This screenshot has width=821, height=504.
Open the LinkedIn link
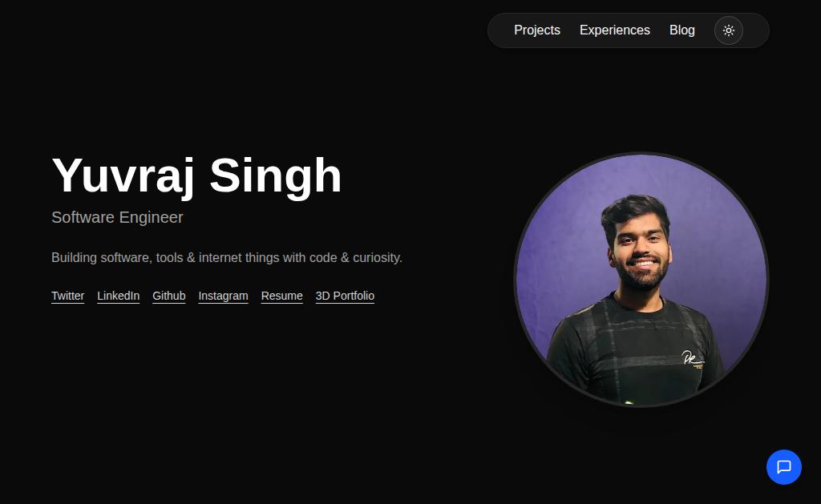(119, 296)
